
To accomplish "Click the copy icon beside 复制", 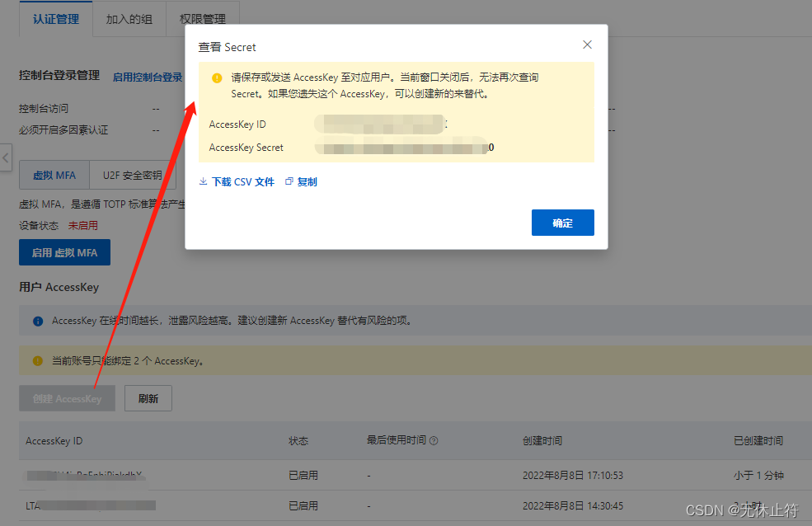I will coord(289,181).
